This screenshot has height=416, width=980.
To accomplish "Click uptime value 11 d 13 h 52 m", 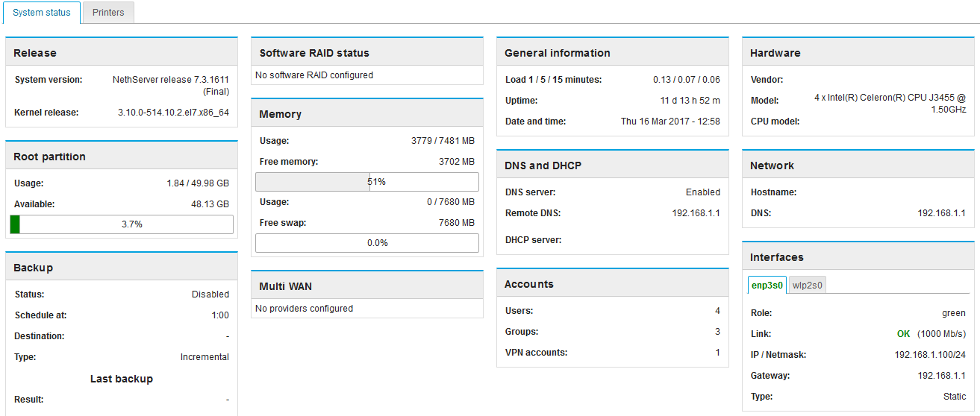I will point(690,101).
